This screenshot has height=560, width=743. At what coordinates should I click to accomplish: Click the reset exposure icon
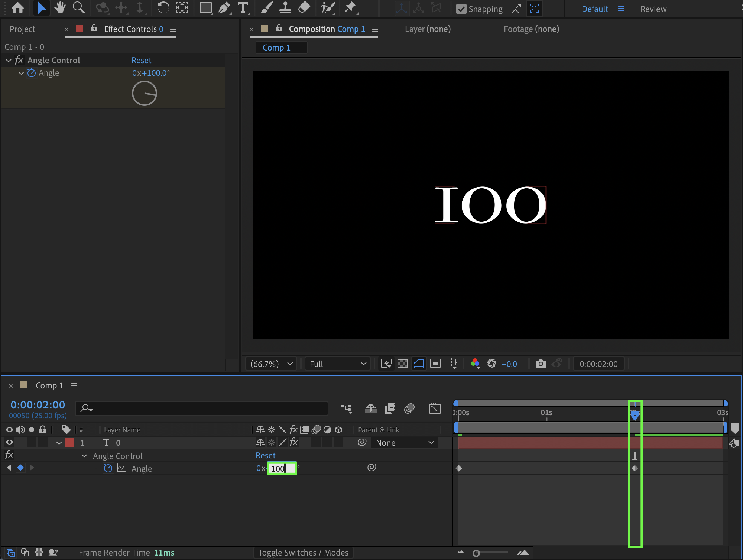492,364
